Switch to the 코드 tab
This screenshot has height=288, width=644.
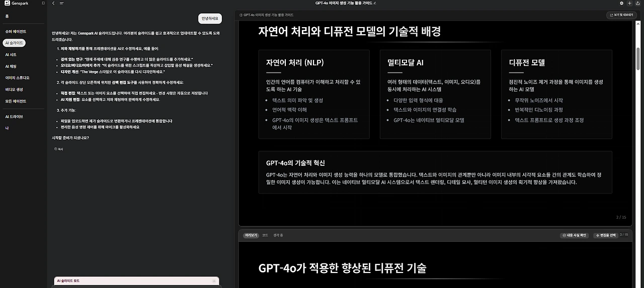coord(265,235)
